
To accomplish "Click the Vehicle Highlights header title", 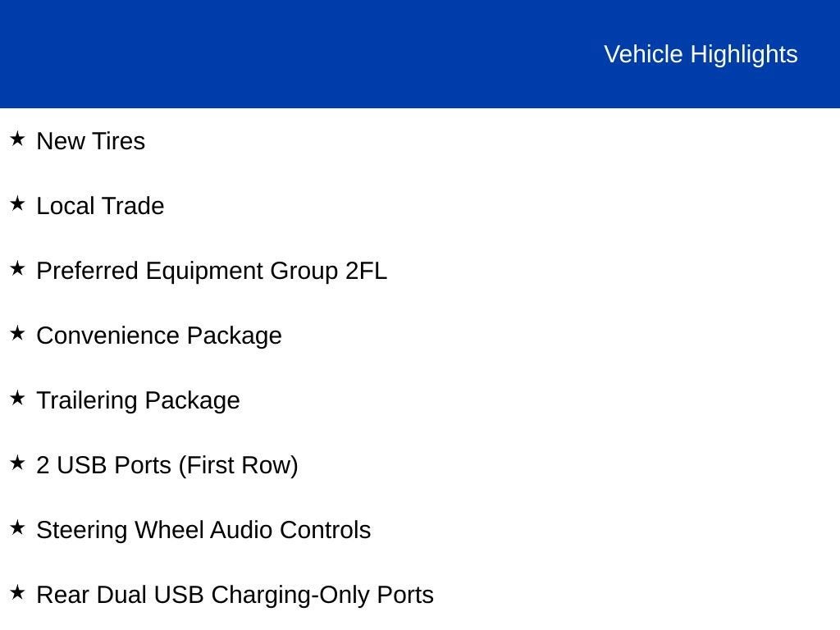I will (x=701, y=54).
